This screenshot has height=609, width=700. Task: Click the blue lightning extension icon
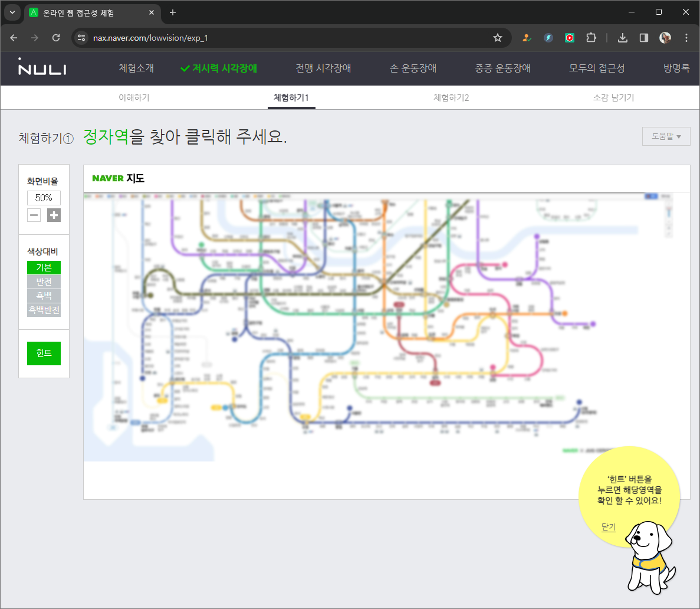click(548, 38)
